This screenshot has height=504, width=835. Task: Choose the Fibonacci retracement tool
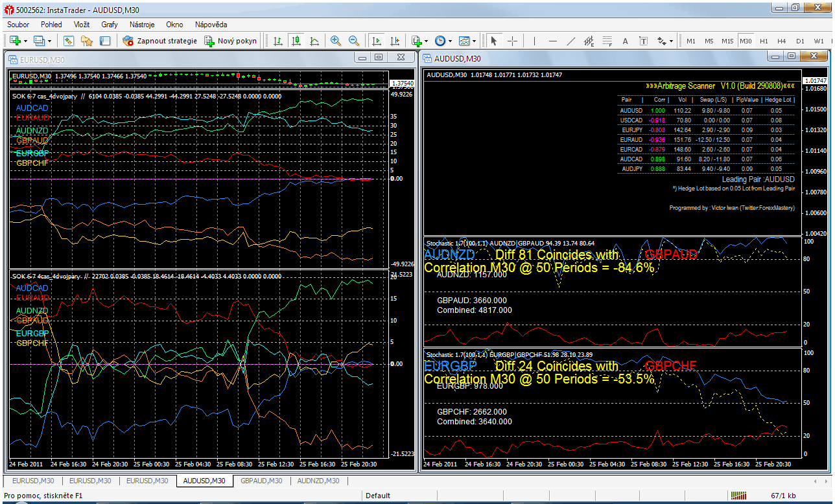click(x=607, y=41)
